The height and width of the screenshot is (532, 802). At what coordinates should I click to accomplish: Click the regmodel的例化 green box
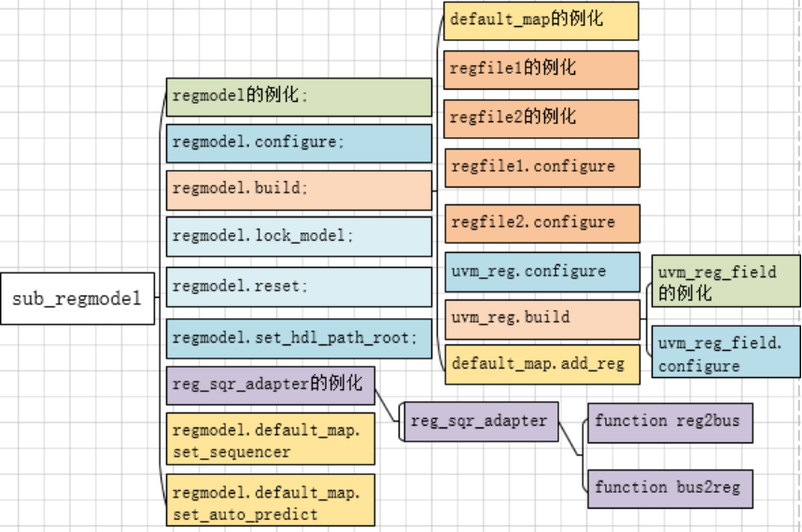pyautogui.click(x=299, y=97)
